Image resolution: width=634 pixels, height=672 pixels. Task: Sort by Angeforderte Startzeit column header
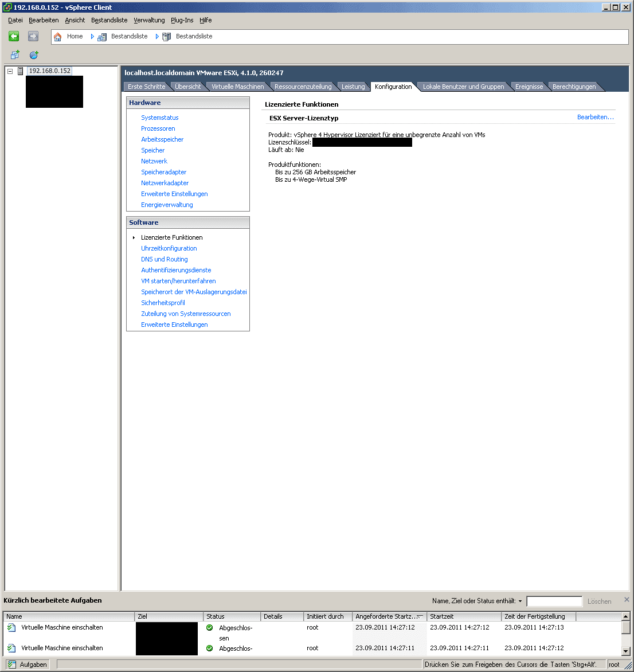(389, 616)
